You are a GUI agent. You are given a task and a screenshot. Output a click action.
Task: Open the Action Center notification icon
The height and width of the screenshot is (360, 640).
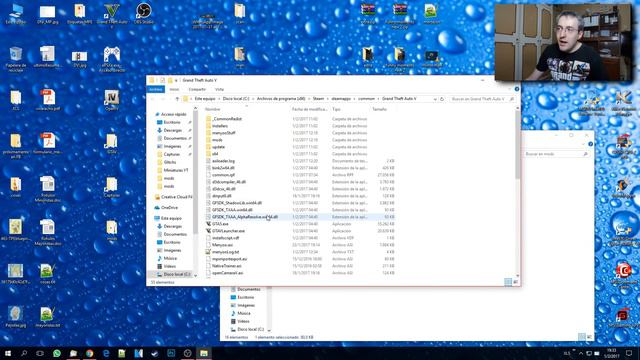629,353
